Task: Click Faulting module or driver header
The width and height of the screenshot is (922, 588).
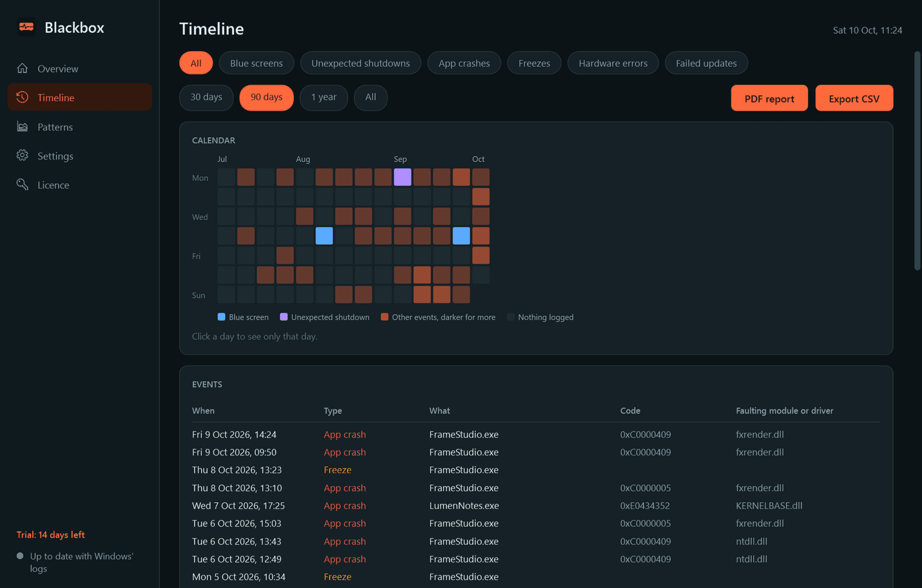Action: 784,411
